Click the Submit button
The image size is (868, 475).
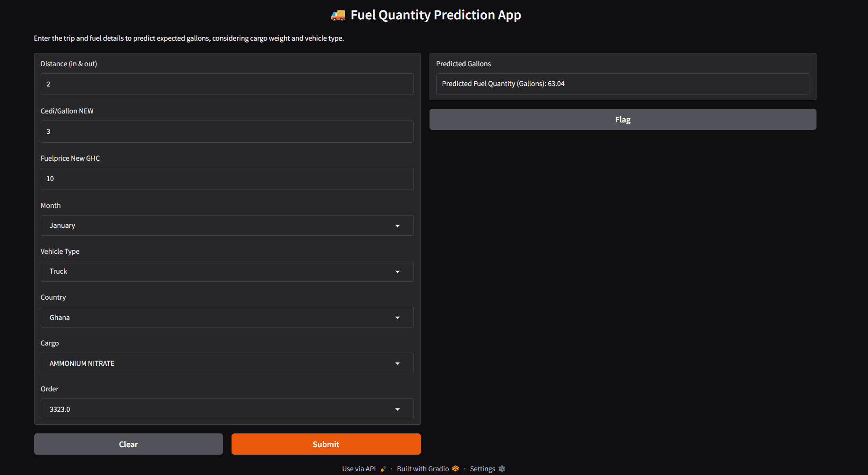pyautogui.click(x=326, y=444)
